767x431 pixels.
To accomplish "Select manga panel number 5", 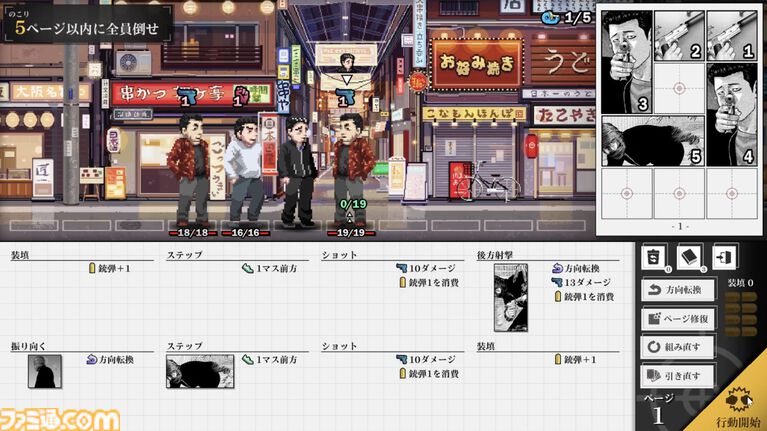I will [650, 139].
